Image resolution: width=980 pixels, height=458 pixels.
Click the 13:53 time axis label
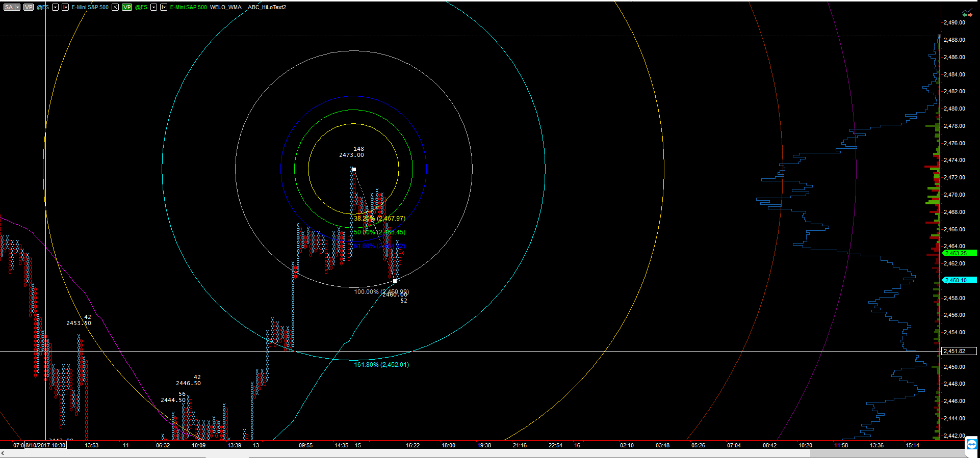tap(91, 445)
